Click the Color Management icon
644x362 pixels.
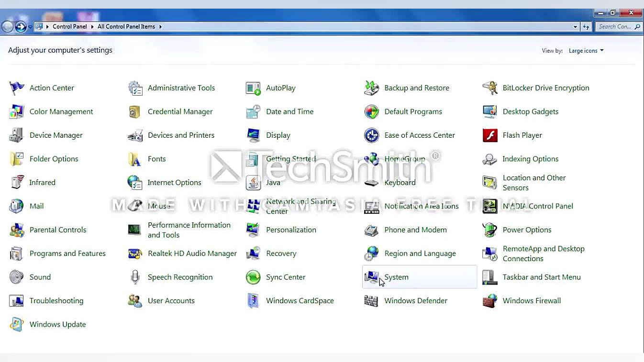click(17, 112)
